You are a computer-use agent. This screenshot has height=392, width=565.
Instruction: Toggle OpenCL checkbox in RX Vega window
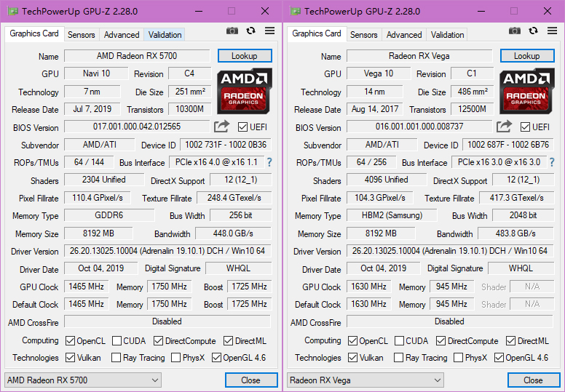[353, 341]
